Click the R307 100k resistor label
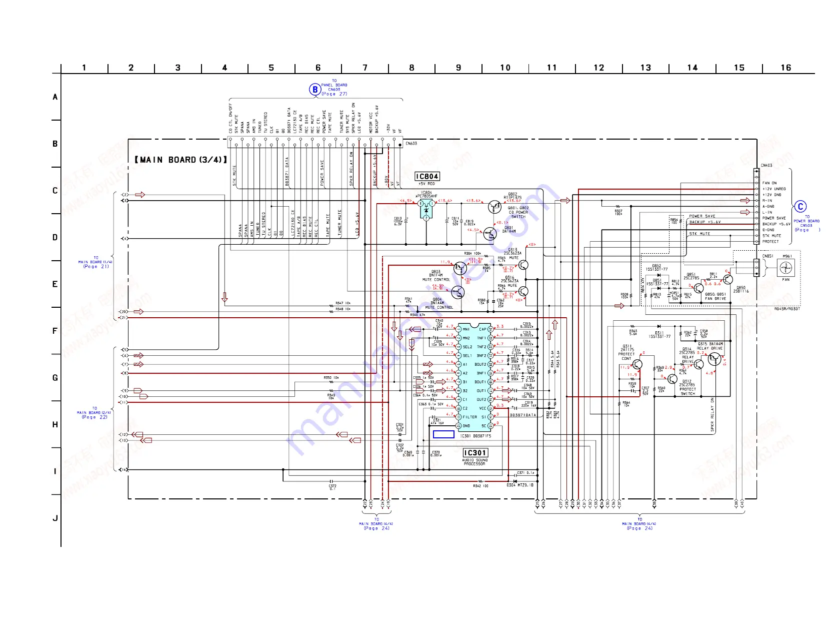This screenshot has width=840, height=632. 618,213
